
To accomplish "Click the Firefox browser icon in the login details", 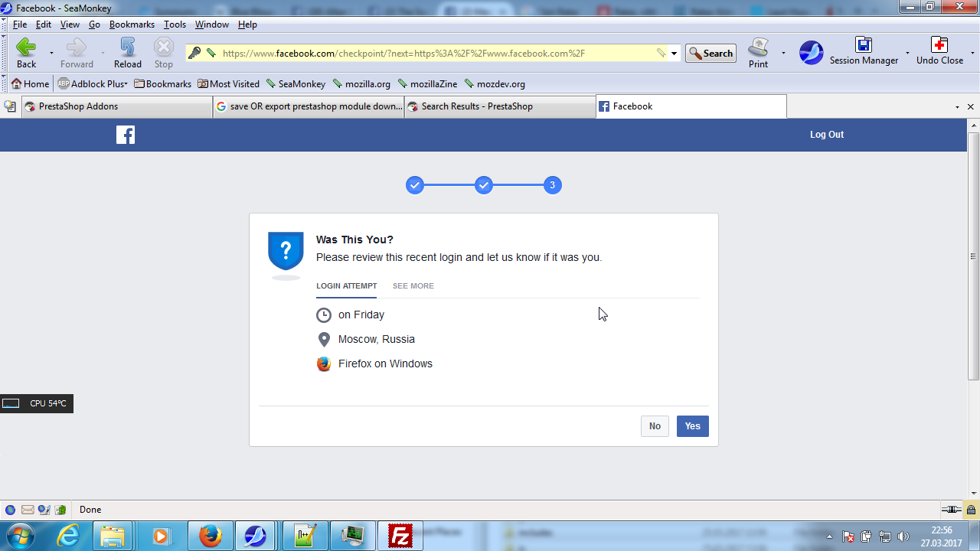I will pyautogui.click(x=324, y=364).
